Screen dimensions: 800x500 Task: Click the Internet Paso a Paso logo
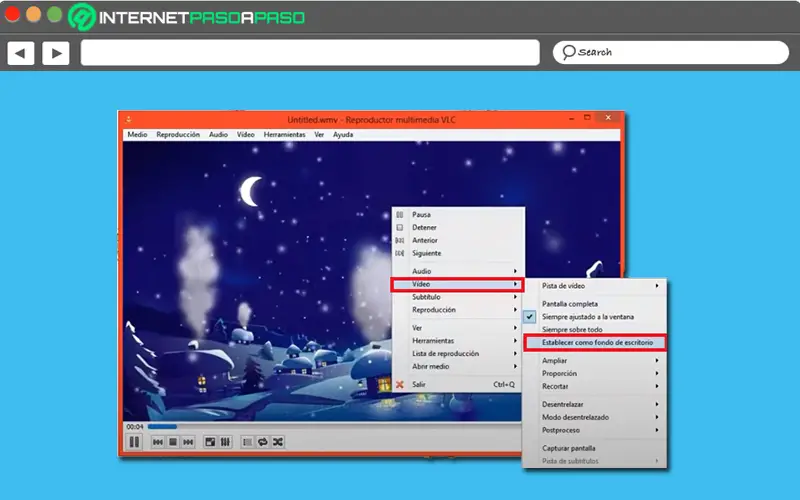(x=187, y=17)
